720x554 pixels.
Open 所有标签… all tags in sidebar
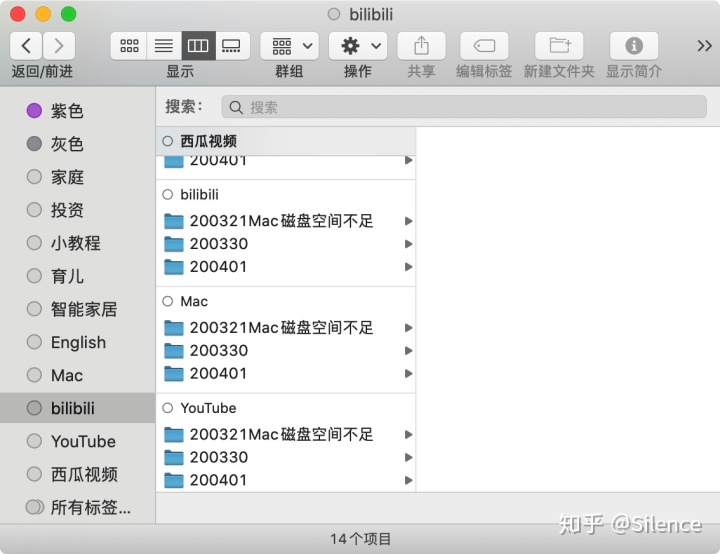pos(78,507)
